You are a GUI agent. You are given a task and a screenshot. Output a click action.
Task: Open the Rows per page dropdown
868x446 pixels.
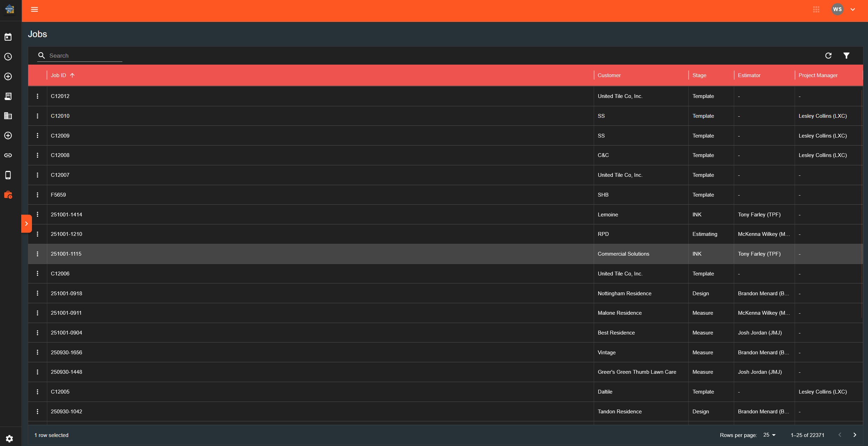tap(769, 435)
